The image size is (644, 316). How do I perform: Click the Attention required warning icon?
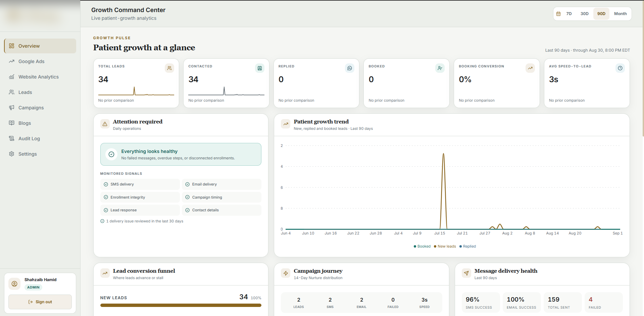[105, 124]
